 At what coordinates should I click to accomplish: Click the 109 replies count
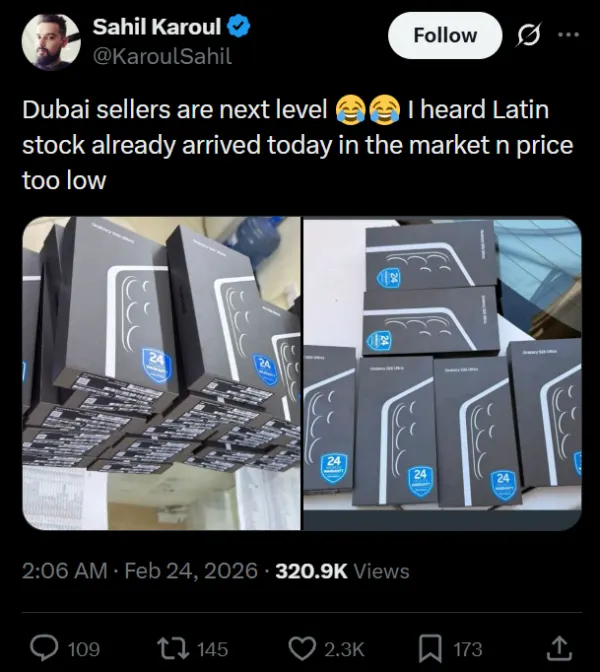coord(83,649)
